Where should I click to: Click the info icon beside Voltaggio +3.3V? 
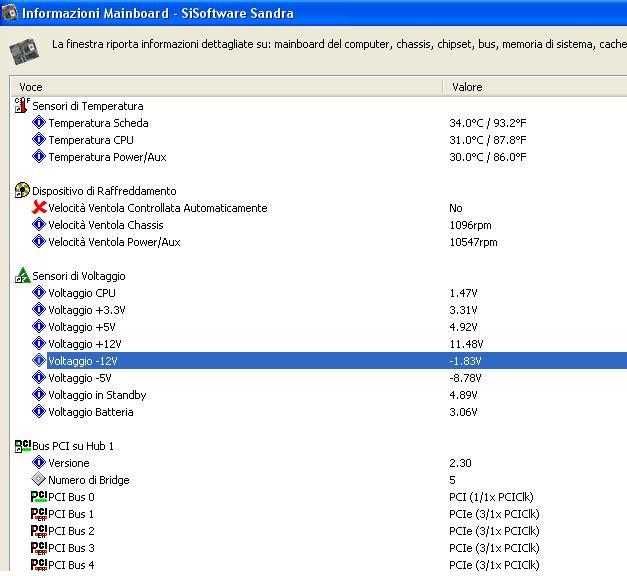click(x=39, y=309)
